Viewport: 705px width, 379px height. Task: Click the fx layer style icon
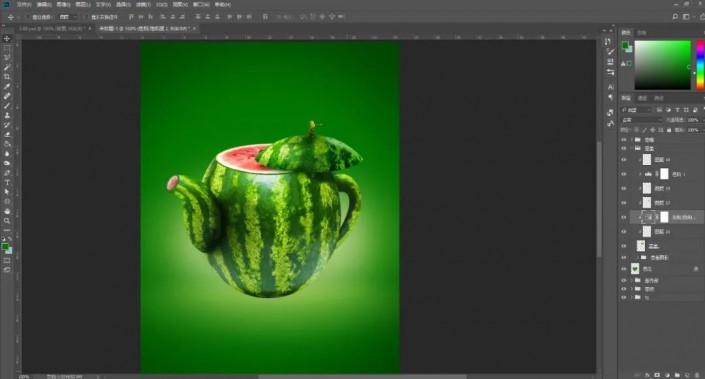(x=647, y=375)
